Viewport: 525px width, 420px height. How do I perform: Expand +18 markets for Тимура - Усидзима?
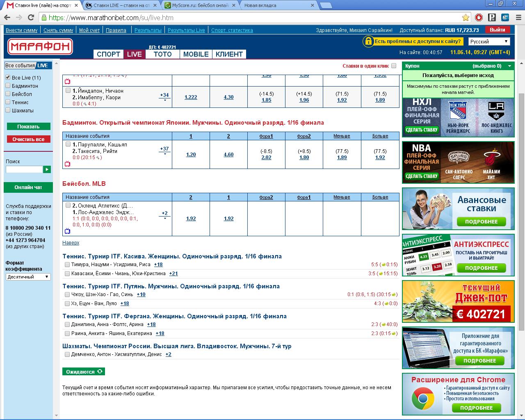pos(158,265)
